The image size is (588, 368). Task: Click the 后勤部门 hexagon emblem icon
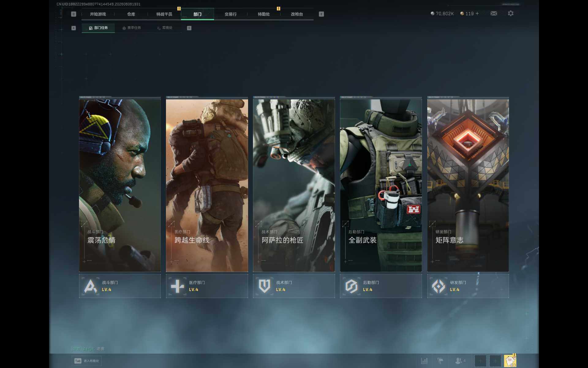352,286
